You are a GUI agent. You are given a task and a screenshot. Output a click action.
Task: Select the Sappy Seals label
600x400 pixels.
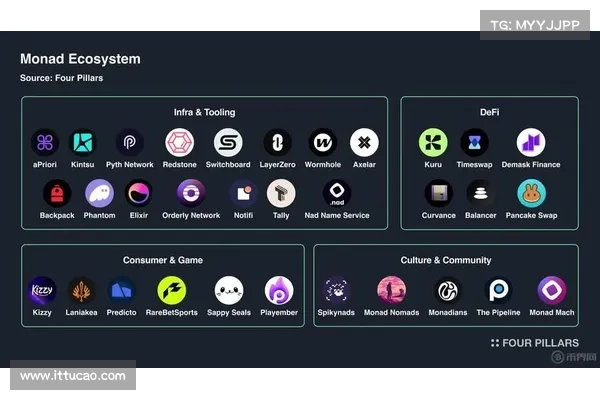229,313
